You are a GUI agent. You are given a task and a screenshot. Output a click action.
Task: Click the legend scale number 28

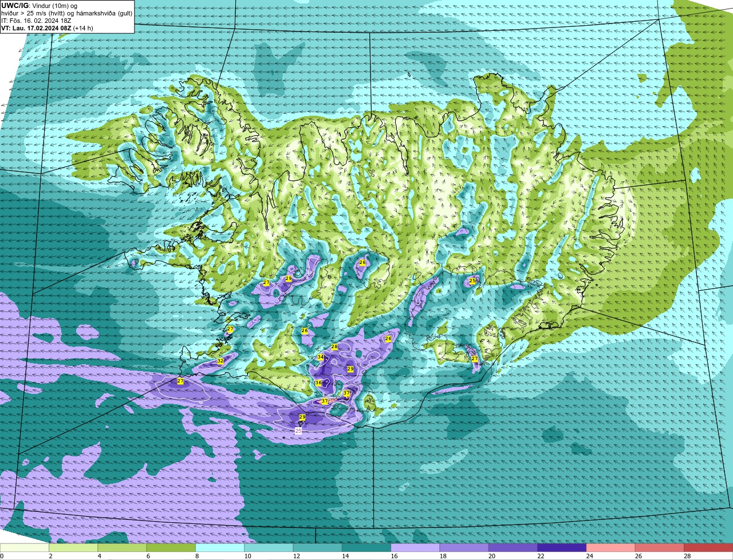coord(687,556)
